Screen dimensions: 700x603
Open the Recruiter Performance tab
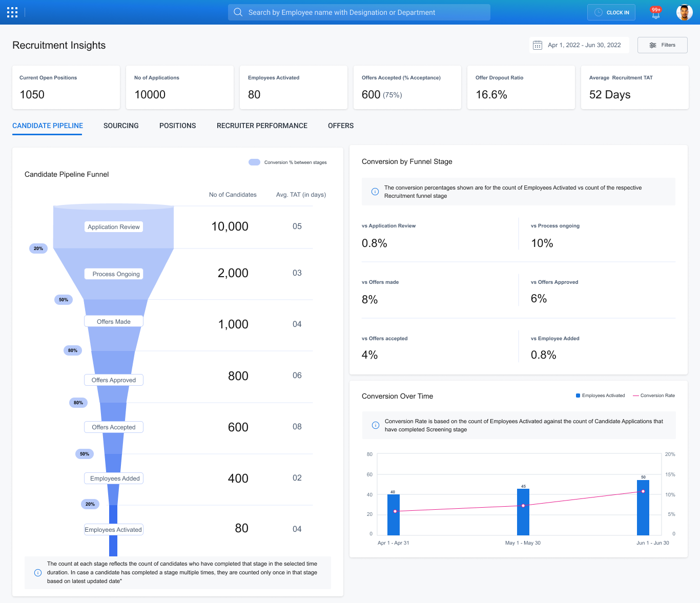point(262,126)
